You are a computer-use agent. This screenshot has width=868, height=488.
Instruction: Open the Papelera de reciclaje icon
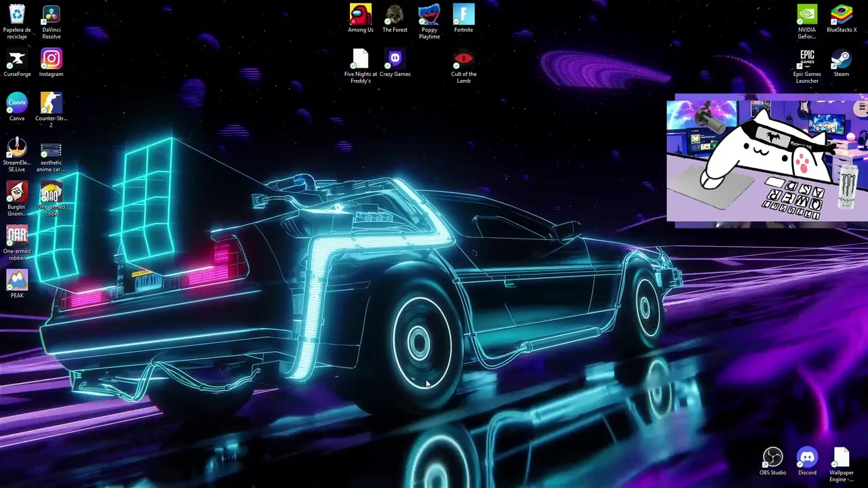[17, 21]
